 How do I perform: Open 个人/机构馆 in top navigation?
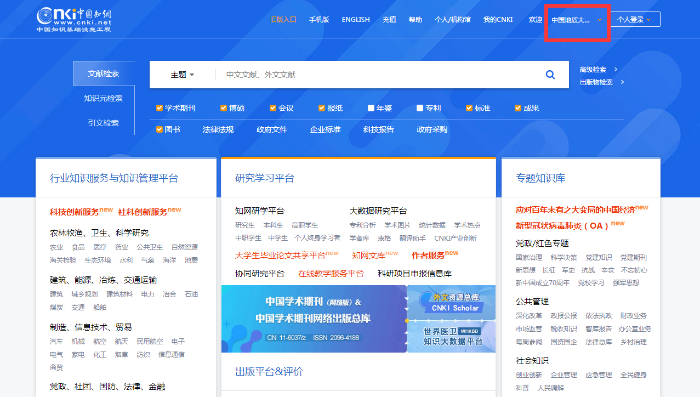[452, 20]
